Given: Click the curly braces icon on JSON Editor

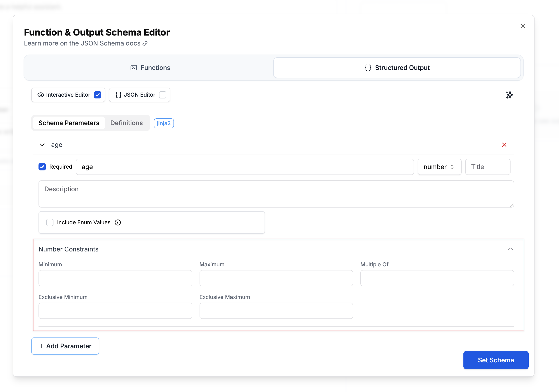Looking at the screenshot, I should 118,95.
